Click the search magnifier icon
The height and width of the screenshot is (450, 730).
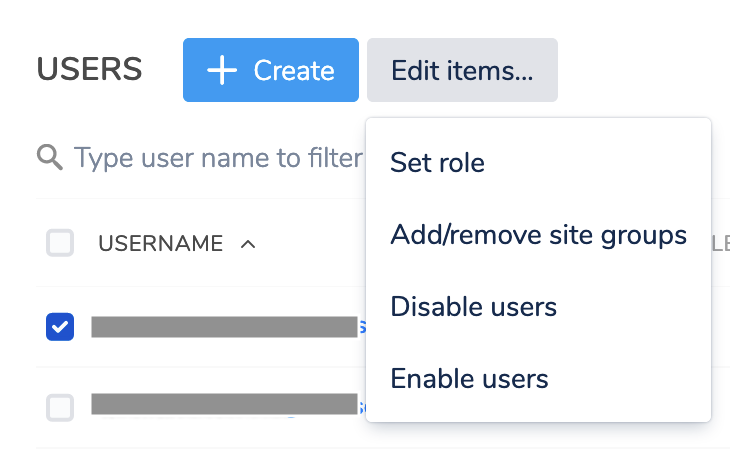pos(49,157)
